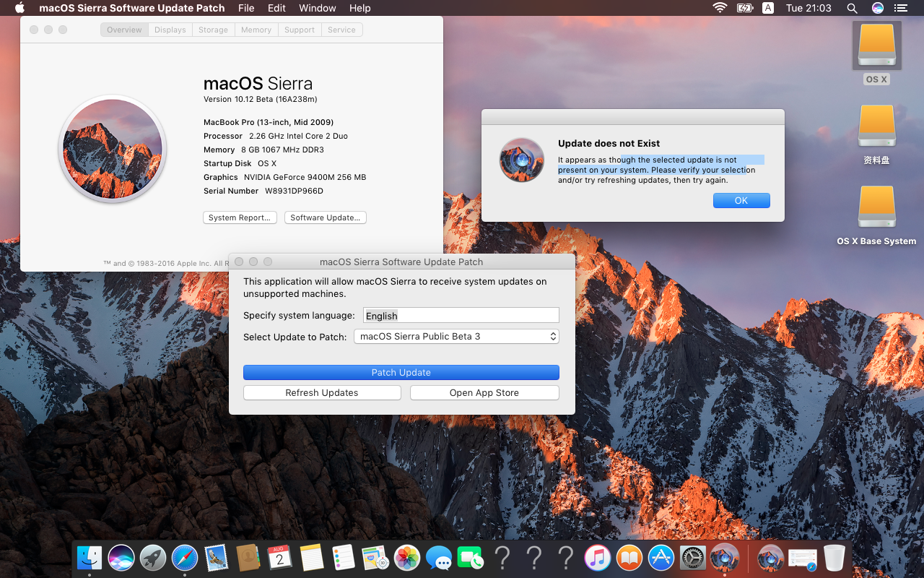Open the Maps icon in Dock

(375, 557)
